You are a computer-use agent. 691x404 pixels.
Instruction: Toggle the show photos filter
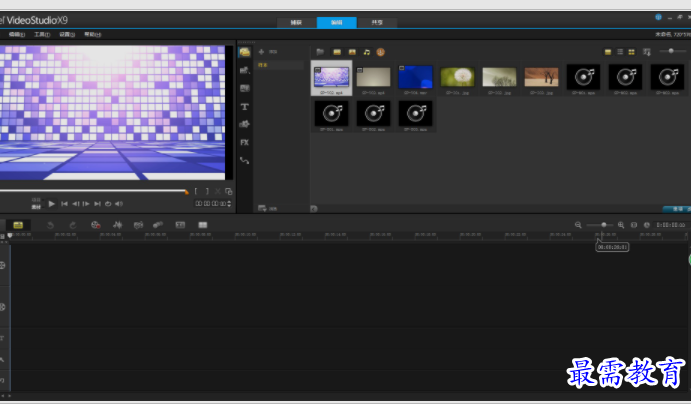[x=352, y=52]
